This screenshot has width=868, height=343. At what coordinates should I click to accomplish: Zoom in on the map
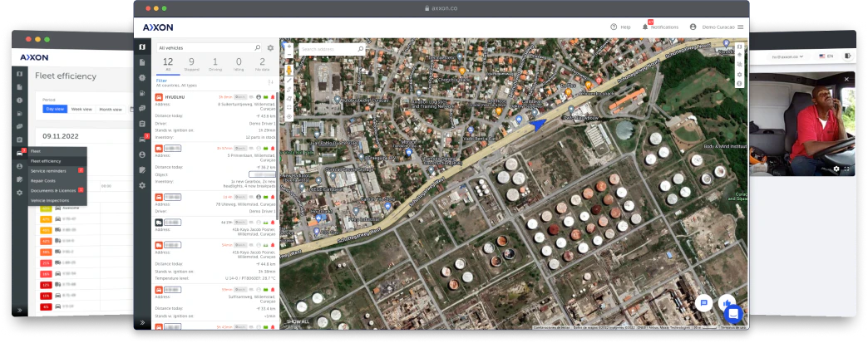click(289, 46)
